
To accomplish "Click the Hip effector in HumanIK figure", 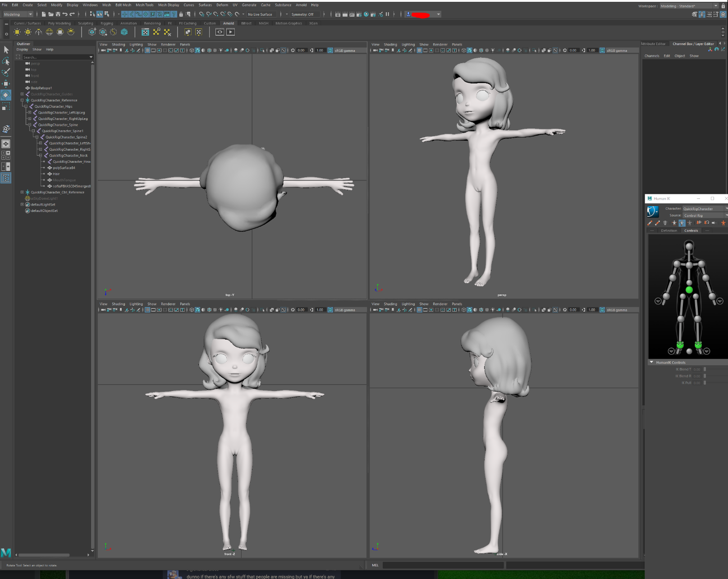I will [x=689, y=290].
